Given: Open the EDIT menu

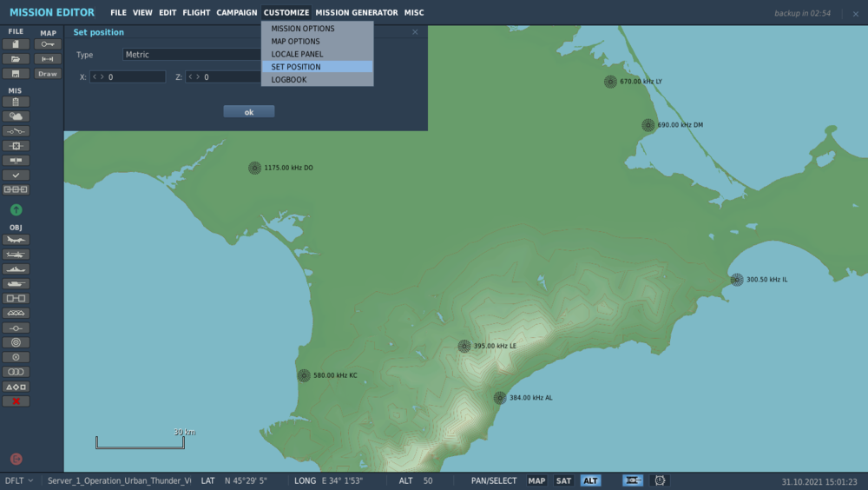Looking at the screenshot, I should click(168, 12).
